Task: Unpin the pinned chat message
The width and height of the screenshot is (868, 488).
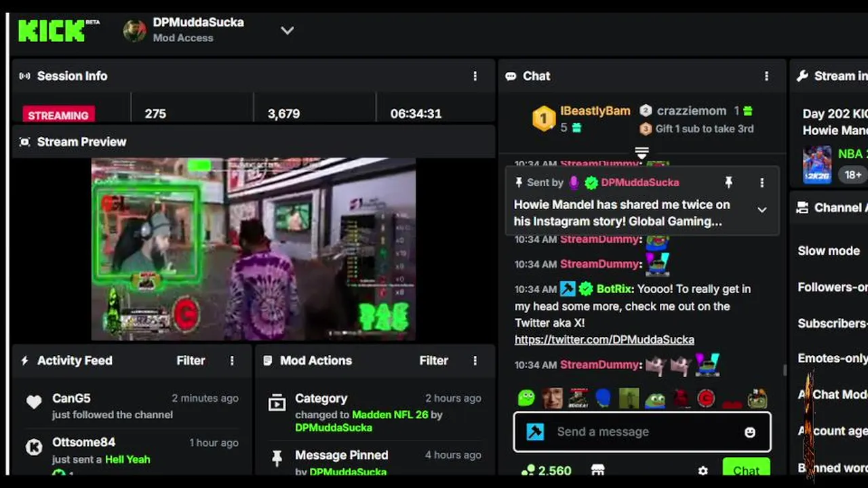Action: pyautogui.click(x=728, y=182)
